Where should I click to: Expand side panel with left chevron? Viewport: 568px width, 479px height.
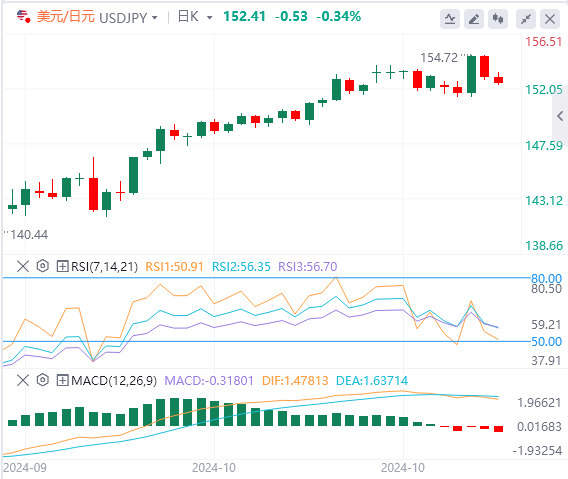(x=560, y=116)
